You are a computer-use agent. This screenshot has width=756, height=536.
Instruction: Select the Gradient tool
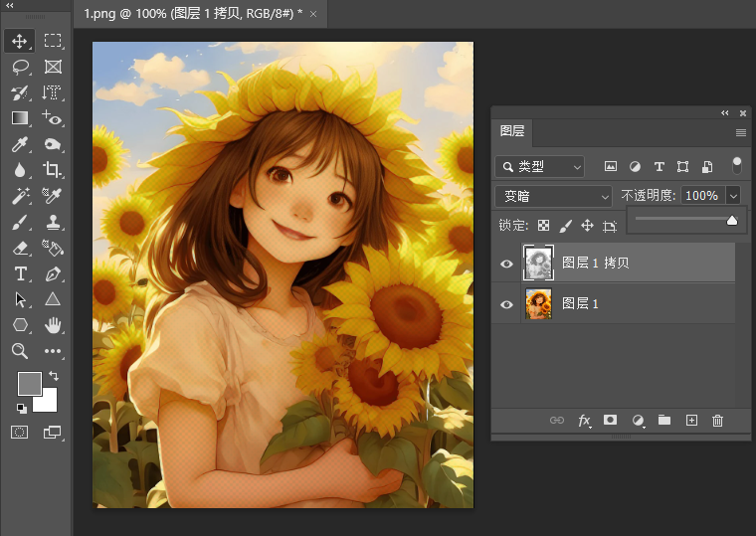[x=19, y=118]
